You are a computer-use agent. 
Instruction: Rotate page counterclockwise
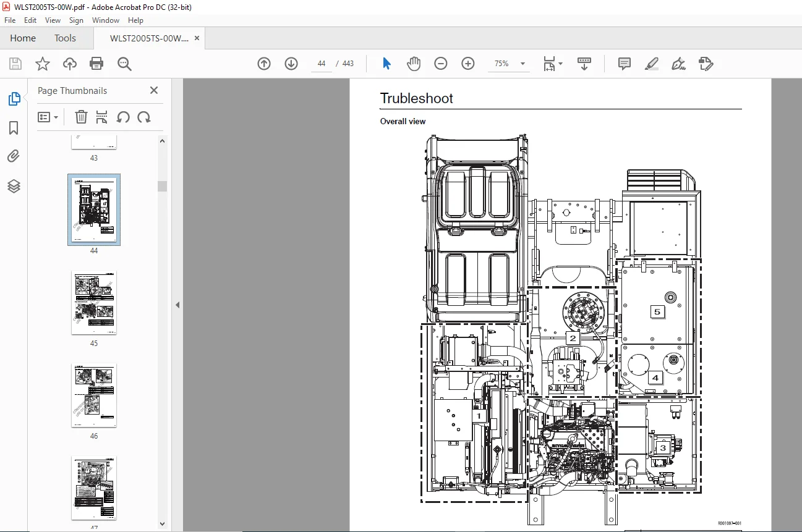(123, 117)
